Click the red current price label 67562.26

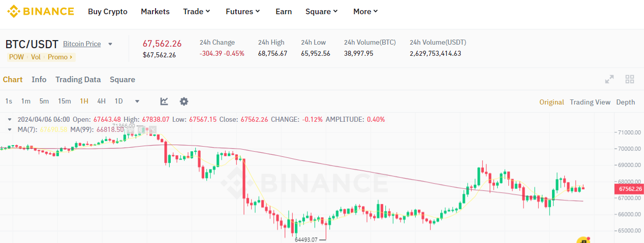click(x=630, y=189)
